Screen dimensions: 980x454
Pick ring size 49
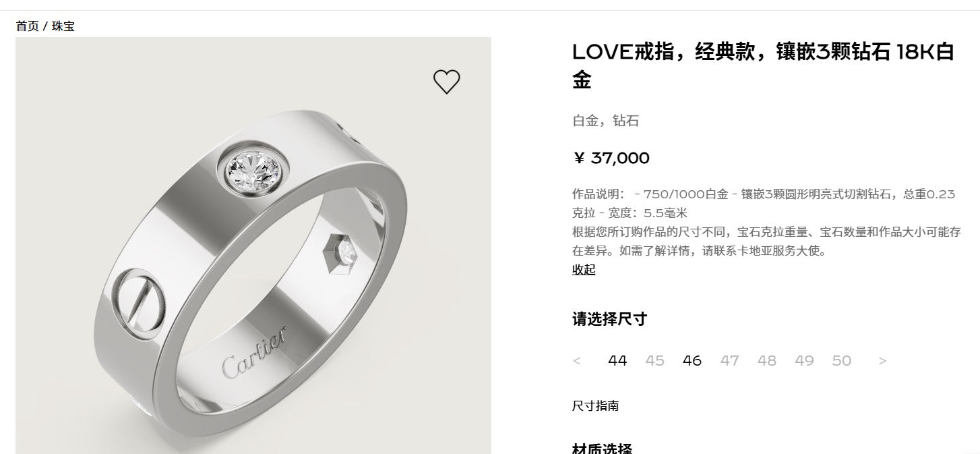804,361
